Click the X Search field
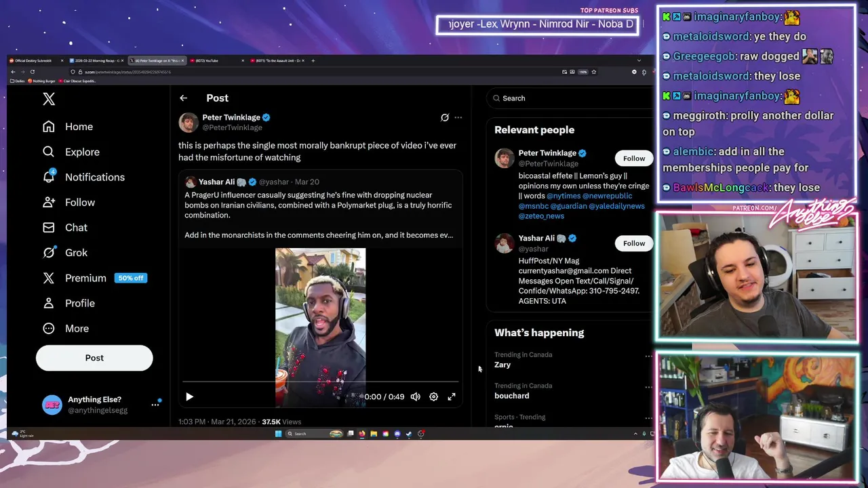 [x=570, y=98]
